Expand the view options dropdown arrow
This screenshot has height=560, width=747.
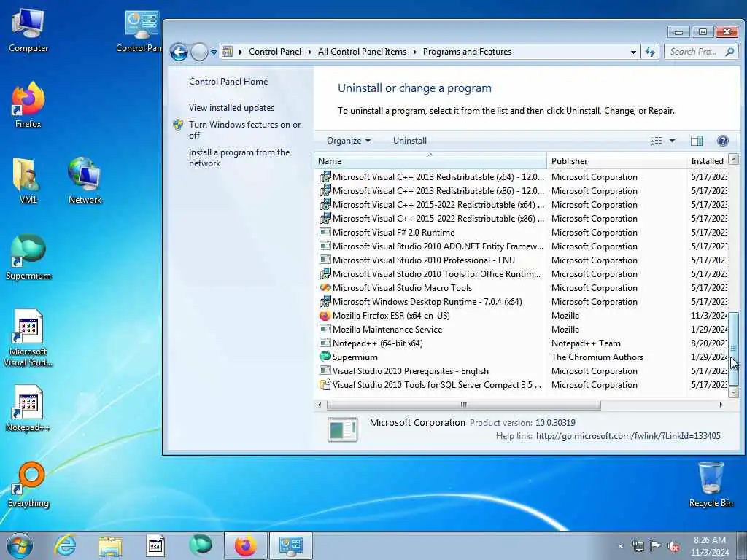(x=672, y=141)
